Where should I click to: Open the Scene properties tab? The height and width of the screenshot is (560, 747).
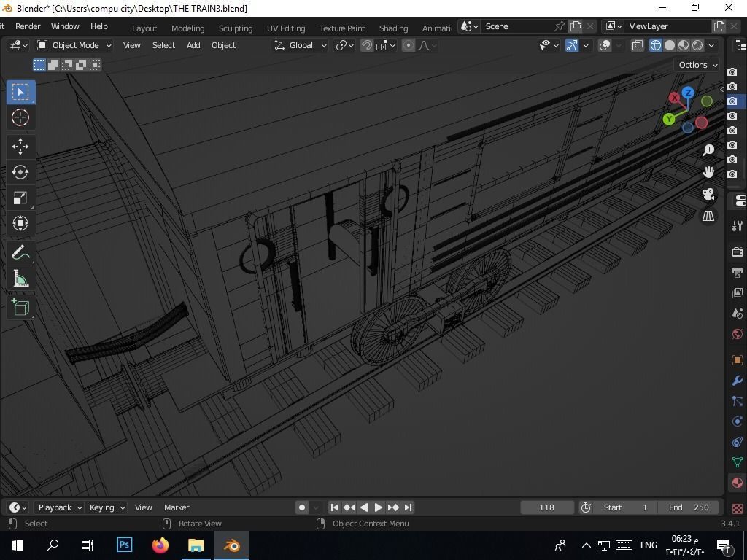point(737,314)
